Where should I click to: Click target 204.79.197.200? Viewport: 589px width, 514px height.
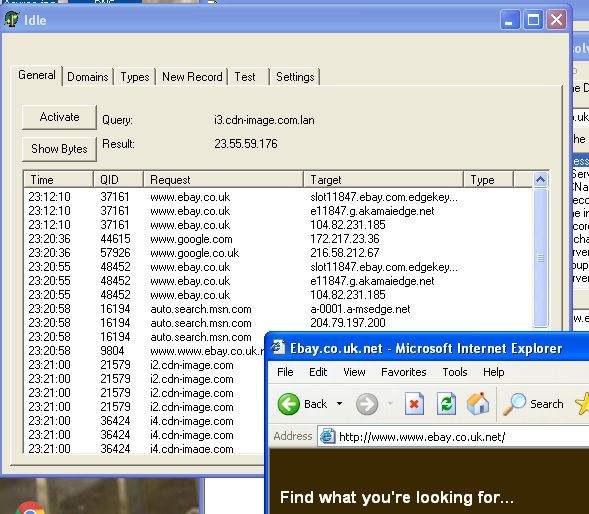point(348,323)
